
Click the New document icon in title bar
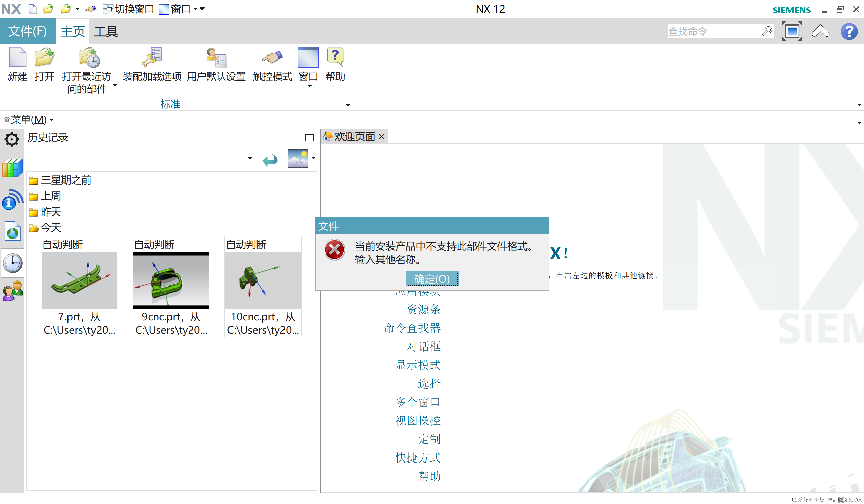coord(33,9)
